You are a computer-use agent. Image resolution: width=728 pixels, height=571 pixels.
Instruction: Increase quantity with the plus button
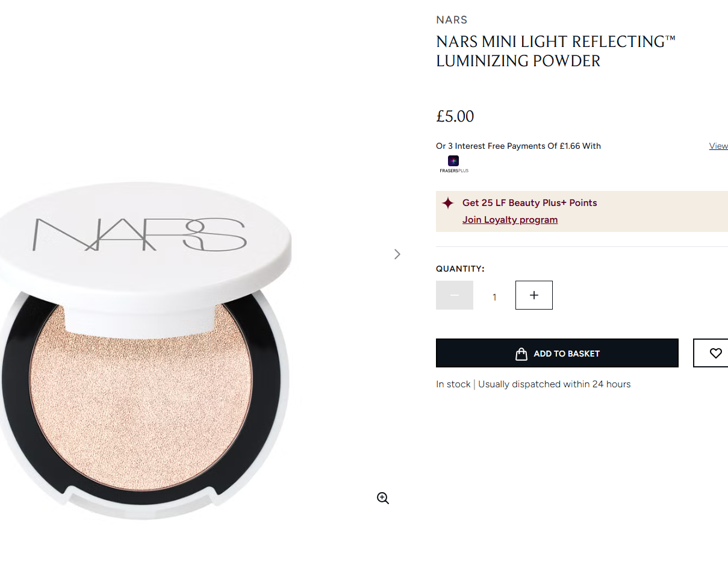pos(534,295)
